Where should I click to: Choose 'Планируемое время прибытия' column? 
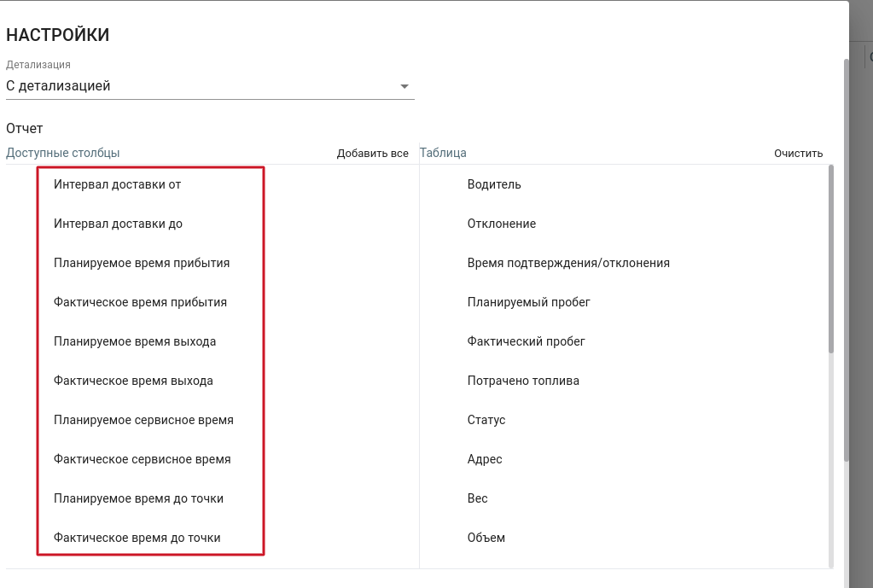pyautogui.click(x=142, y=263)
